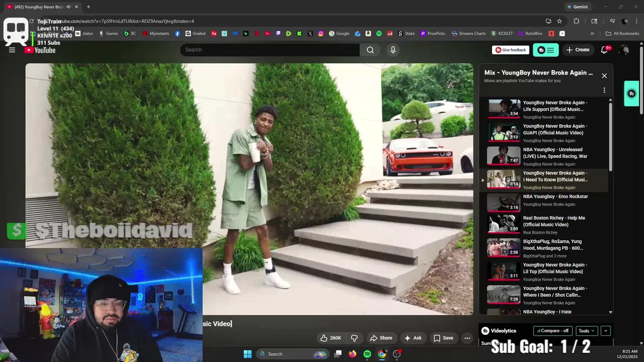Mute the YoungBoy tab audio icon

[x=68, y=7]
